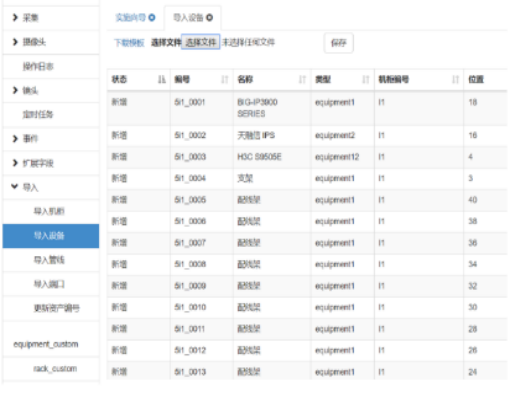This screenshot has width=511, height=397.
Task: Open 定时任务 in the sidebar
Action: tap(38, 115)
